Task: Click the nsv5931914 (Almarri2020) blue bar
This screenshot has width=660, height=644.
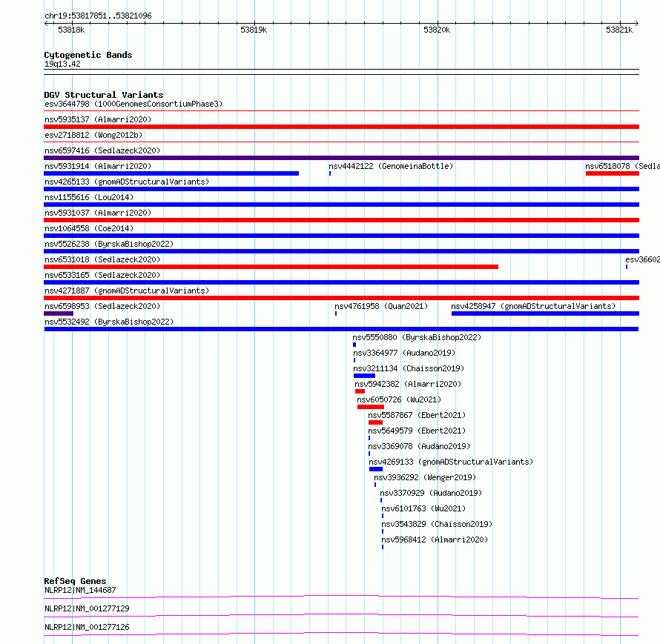Action: click(x=171, y=173)
